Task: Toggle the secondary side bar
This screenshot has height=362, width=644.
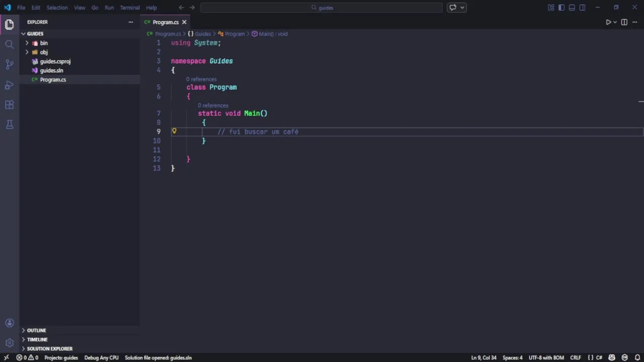Action: (x=583, y=8)
